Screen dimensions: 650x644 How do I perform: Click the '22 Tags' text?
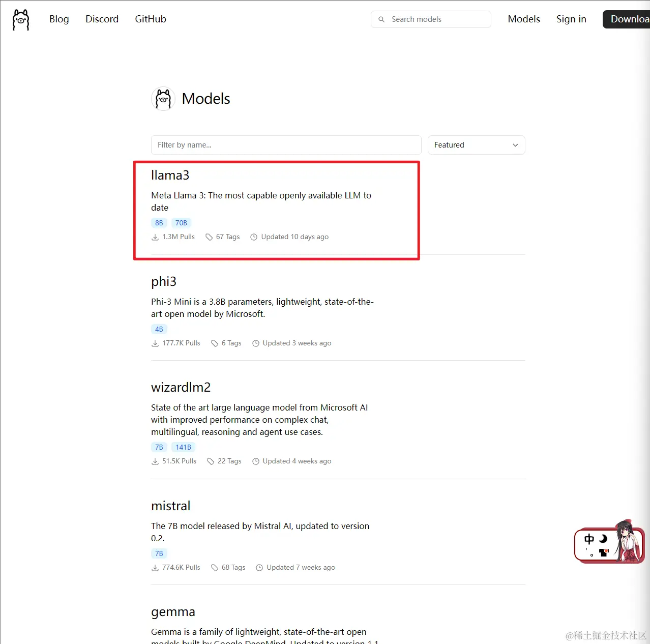[229, 461]
